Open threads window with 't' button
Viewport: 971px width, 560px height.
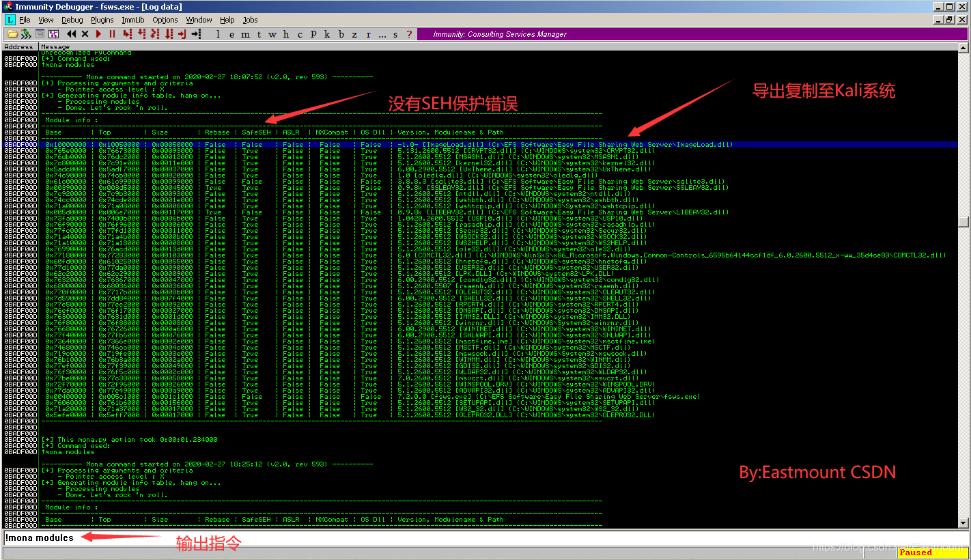259,34
